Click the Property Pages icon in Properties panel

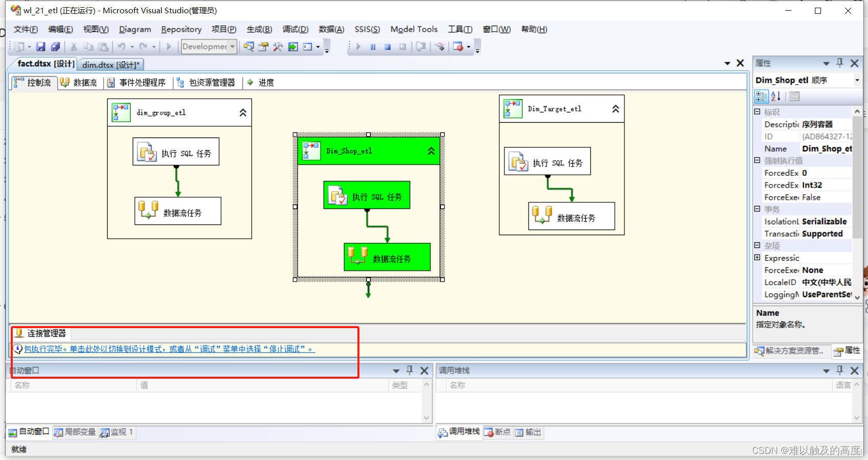[794, 96]
